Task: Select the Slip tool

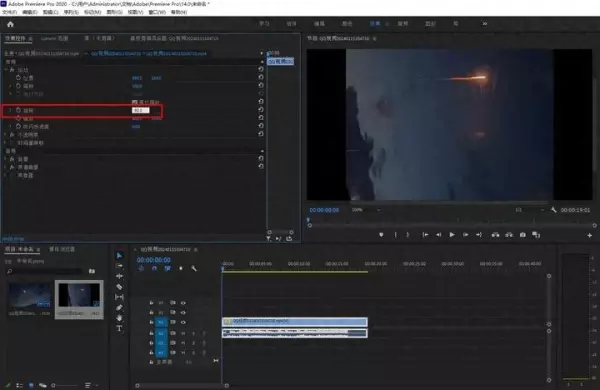Action: tap(119, 297)
